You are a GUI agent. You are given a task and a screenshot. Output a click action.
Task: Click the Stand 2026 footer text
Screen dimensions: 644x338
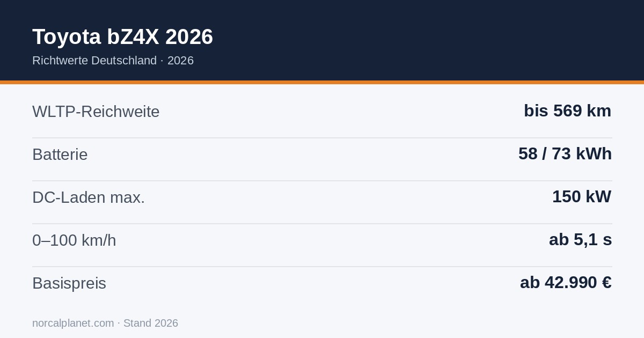[x=151, y=323]
